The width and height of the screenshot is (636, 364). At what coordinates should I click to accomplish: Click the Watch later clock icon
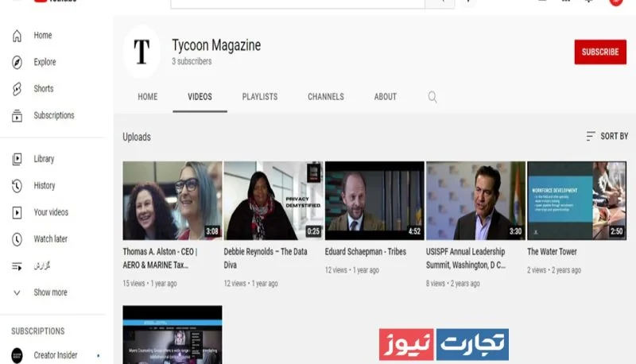[17, 239]
